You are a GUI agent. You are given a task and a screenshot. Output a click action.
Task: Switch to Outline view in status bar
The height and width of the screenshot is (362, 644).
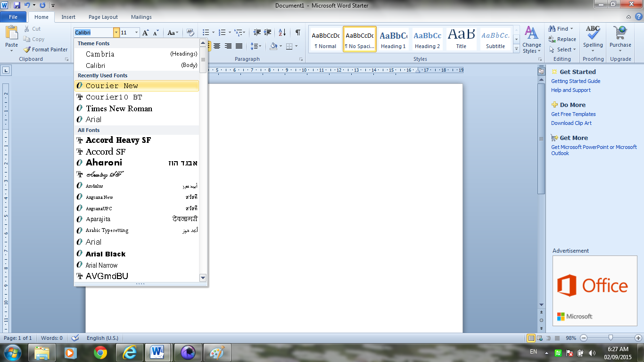(549, 338)
